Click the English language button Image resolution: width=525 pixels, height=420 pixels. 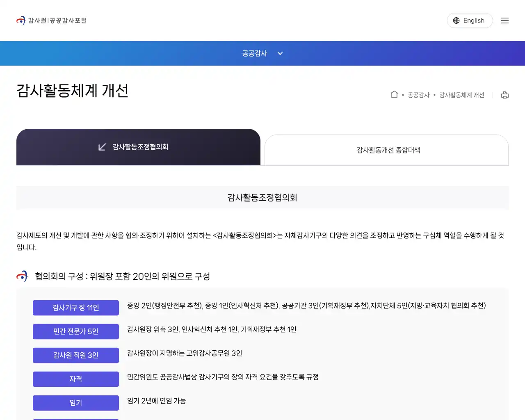470,20
